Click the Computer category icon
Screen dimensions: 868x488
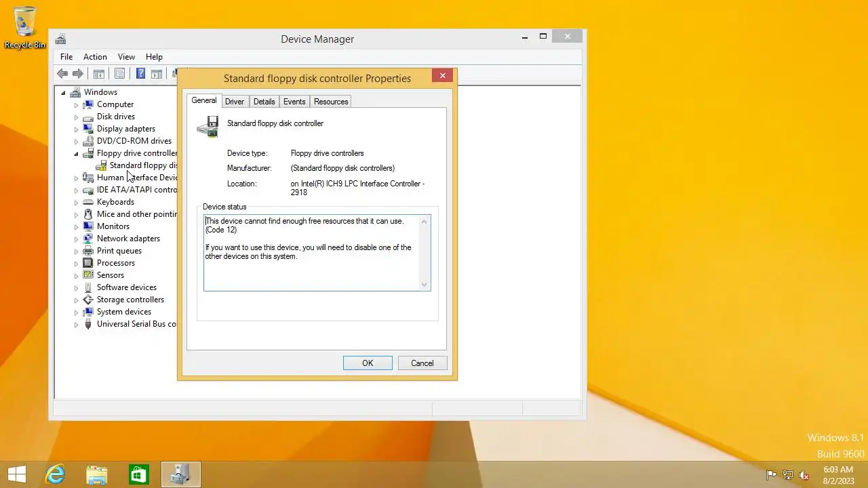(x=88, y=104)
